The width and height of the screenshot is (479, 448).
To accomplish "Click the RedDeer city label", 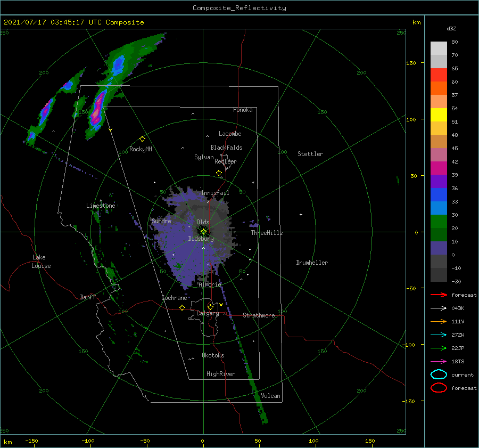I will pyautogui.click(x=226, y=161).
